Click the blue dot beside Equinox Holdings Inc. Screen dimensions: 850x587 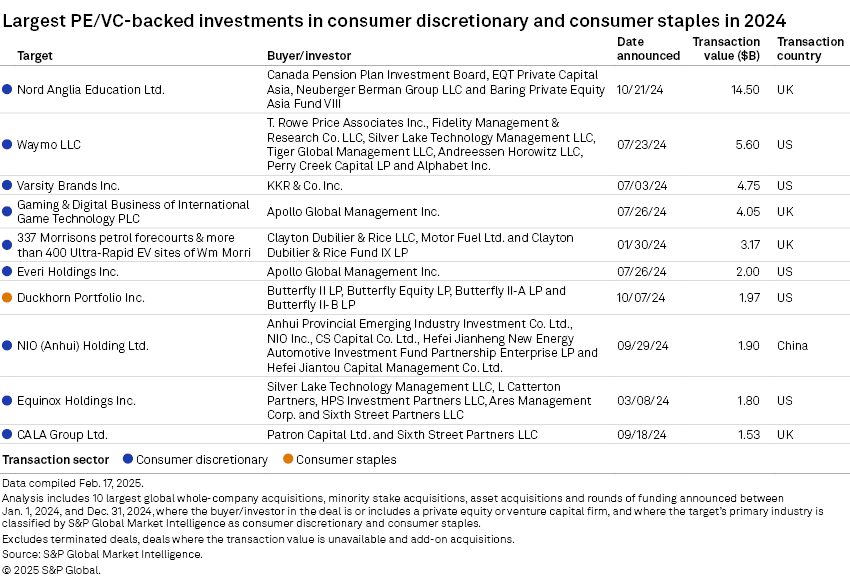pos(8,401)
